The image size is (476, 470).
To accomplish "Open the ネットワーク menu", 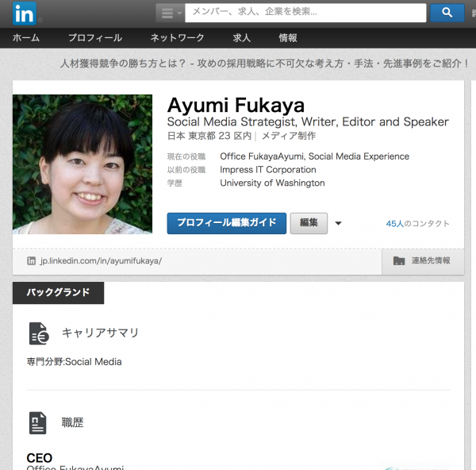I will pos(177,38).
